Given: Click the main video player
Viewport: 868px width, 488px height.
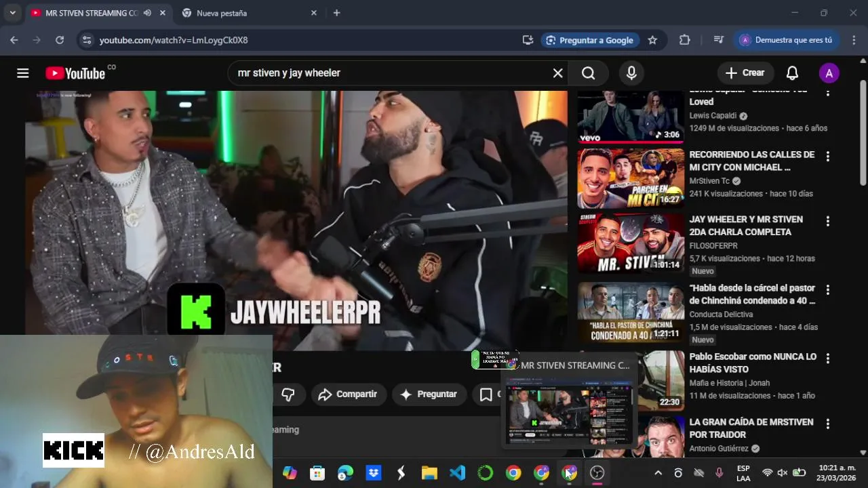Looking at the screenshot, I should coord(296,220).
